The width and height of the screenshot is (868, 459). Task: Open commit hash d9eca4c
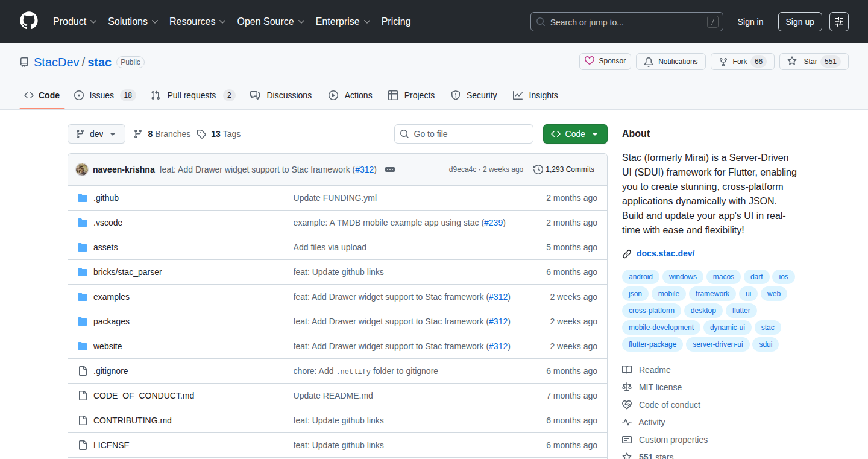pos(462,169)
